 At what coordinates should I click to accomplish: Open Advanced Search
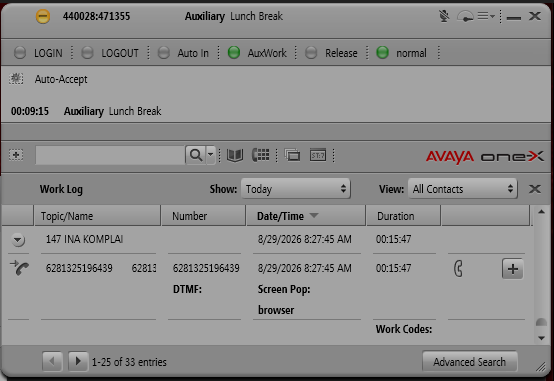(470, 362)
